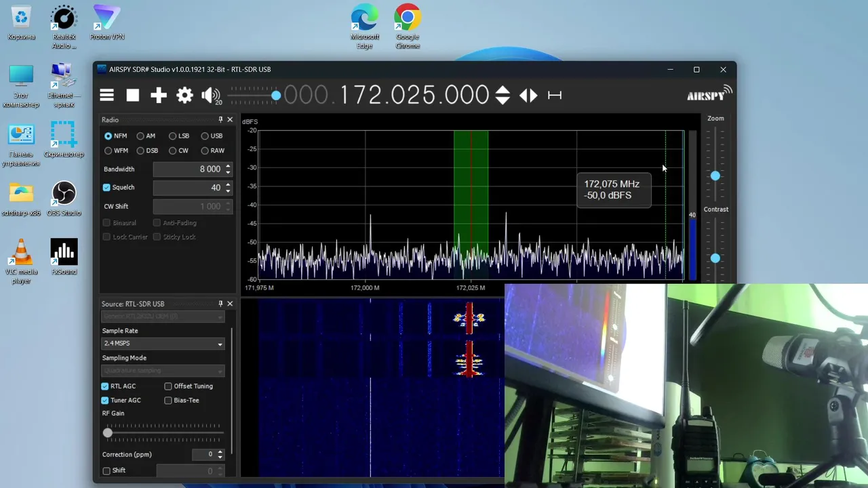Pin the Source: RTL-SDR USB panel

[220, 304]
